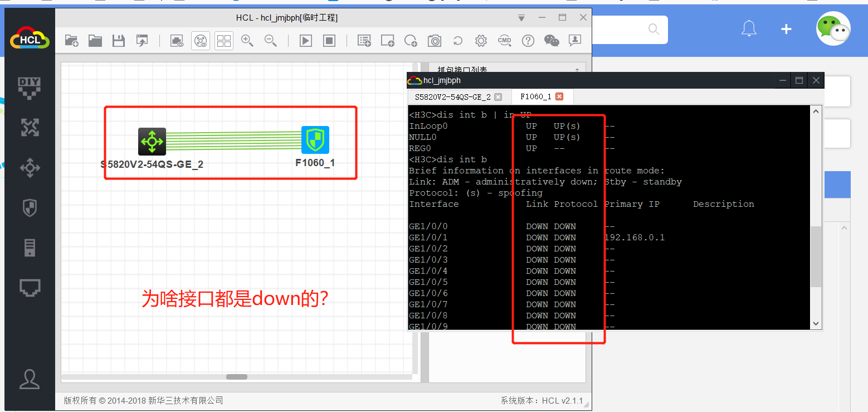Close the hcl_jmjbph terminal window
868x412 pixels.
816,81
